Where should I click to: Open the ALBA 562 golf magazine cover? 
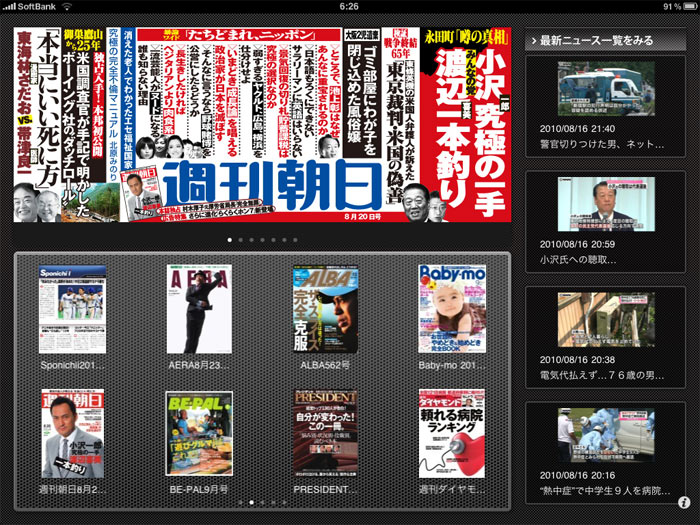(x=325, y=309)
